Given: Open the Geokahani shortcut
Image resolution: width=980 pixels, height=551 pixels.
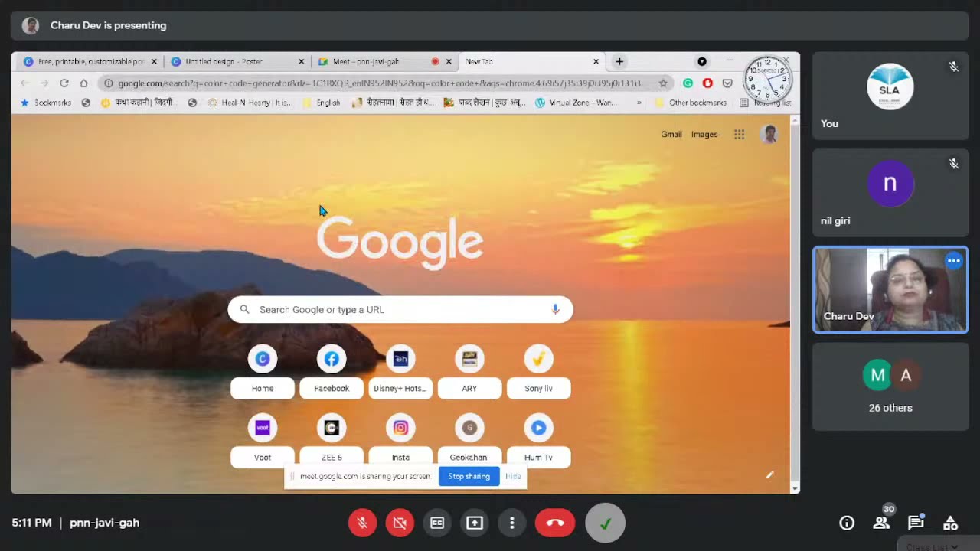Looking at the screenshot, I should click(469, 441).
